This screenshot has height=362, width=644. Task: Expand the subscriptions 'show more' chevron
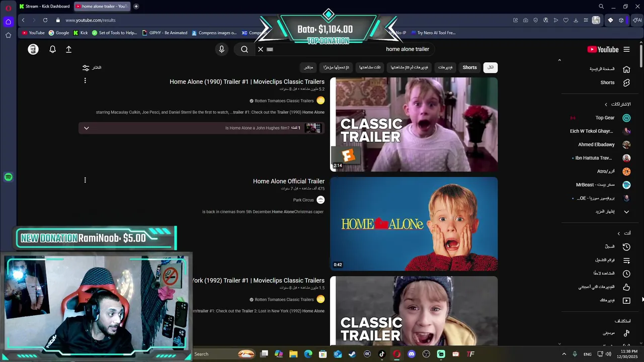point(626,212)
